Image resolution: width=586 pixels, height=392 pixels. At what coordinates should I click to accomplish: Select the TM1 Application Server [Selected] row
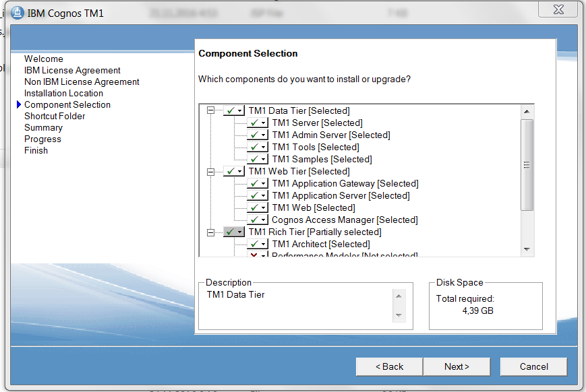341,195
